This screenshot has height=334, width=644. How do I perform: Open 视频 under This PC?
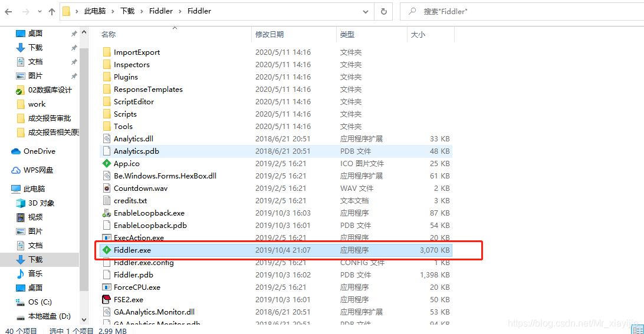pos(35,217)
